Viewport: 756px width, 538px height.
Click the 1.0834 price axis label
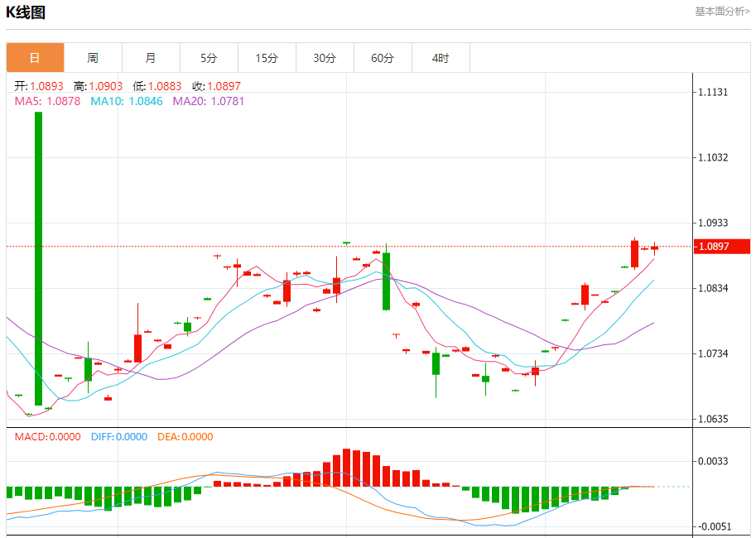tap(713, 288)
